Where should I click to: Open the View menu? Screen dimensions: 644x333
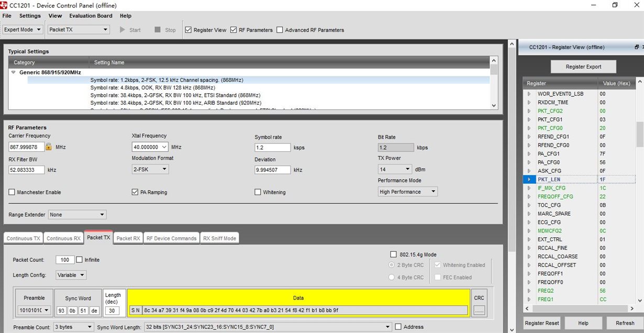click(55, 16)
